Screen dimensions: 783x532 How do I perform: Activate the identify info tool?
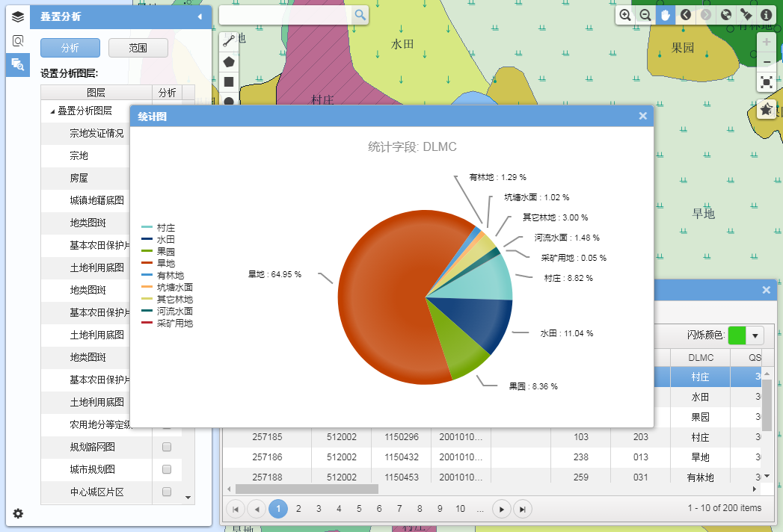[766, 15]
